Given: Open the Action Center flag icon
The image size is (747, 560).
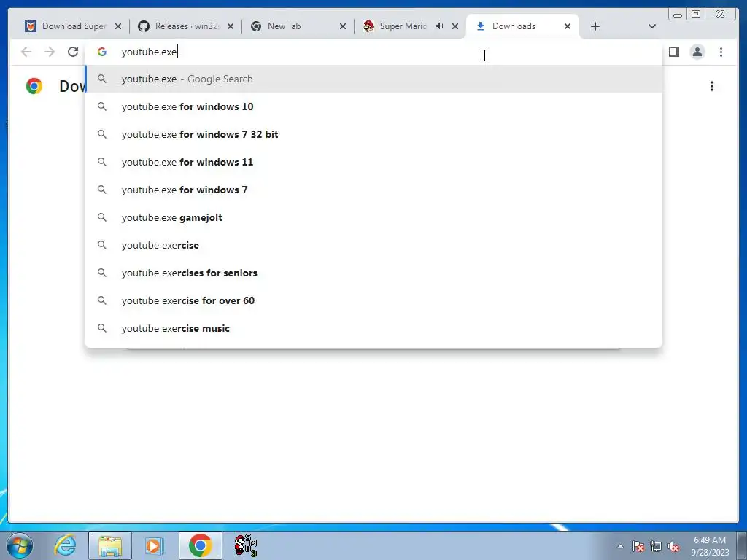Looking at the screenshot, I should (x=638, y=546).
